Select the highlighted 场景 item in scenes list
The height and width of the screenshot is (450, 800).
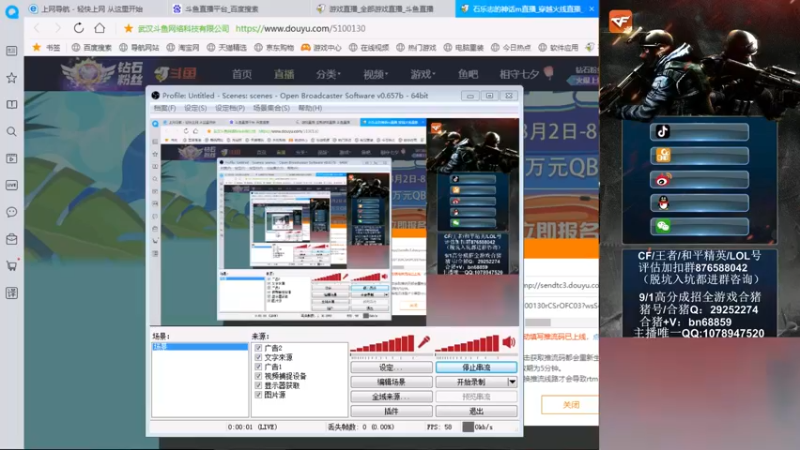pyautogui.click(x=200, y=346)
